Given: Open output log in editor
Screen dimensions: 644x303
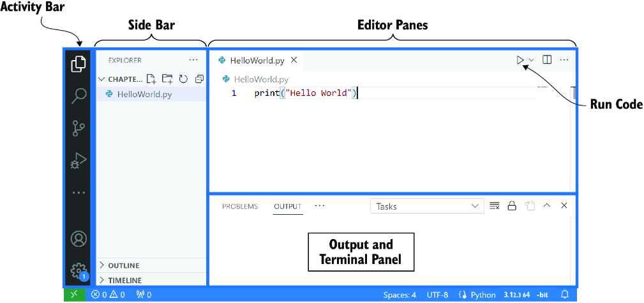Looking at the screenshot, I should [x=529, y=206].
